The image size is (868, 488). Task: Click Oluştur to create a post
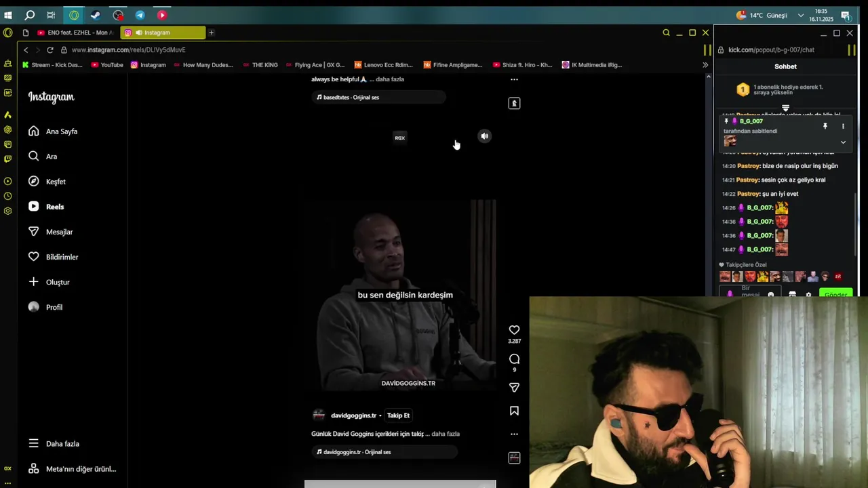49,282
